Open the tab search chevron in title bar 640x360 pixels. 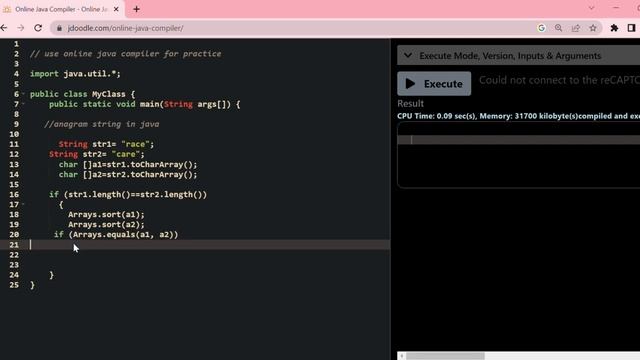(591, 8)
